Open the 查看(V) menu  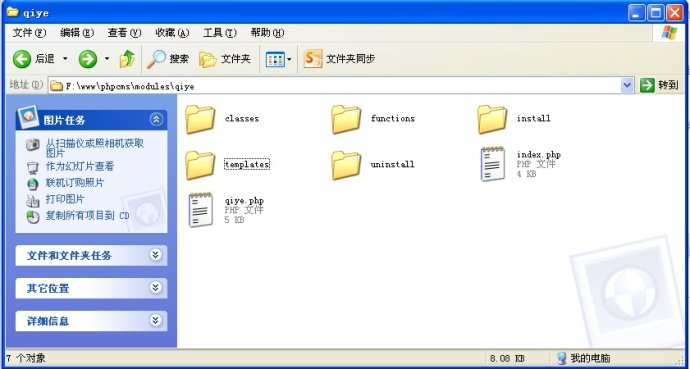click(x=125, y=33)
